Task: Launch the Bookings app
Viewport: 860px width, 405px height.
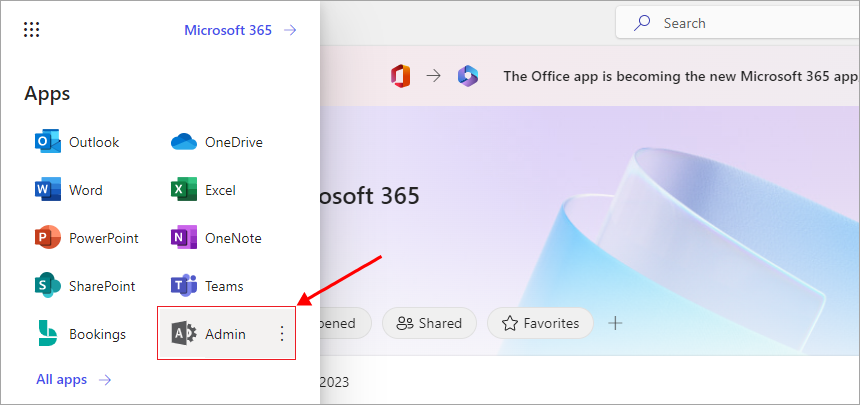Action: (48, 334)
